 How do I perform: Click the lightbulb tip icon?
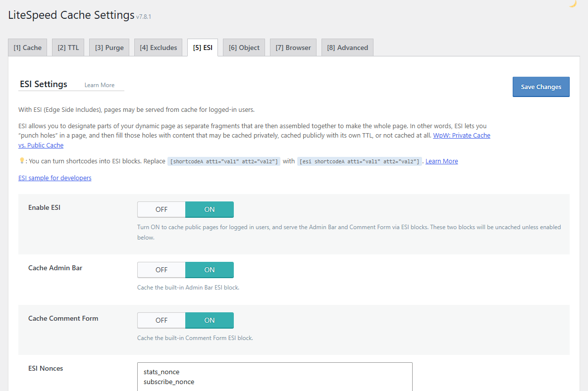[x=22, y=161]
